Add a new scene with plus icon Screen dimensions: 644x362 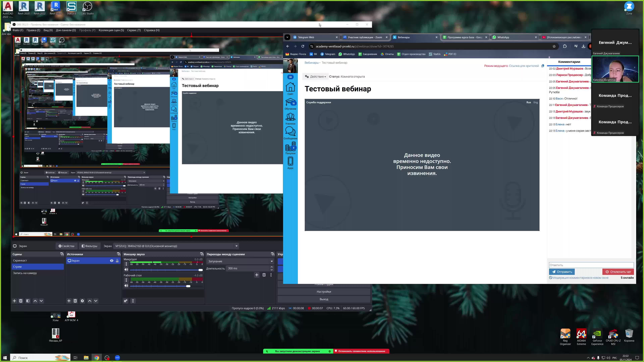(14, 301)
